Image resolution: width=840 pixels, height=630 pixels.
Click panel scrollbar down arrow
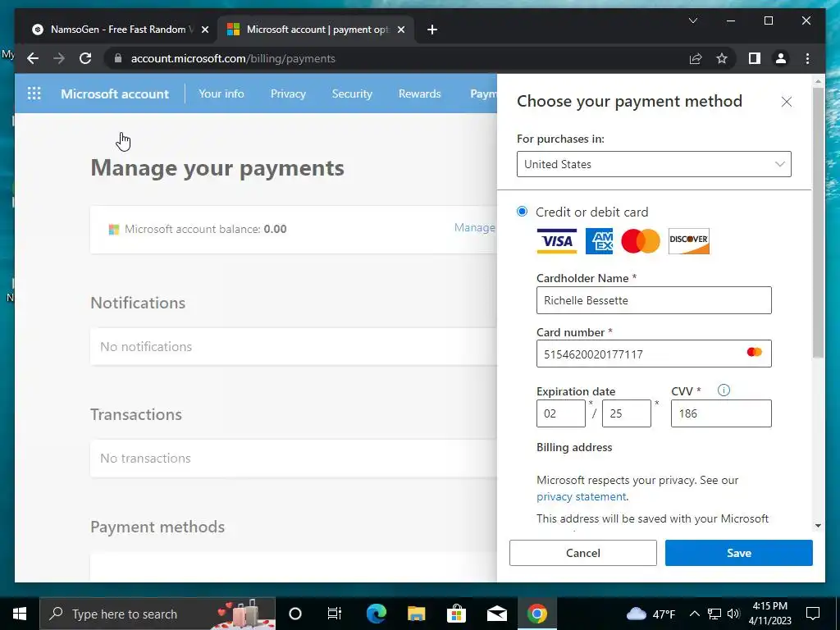tap(818, 526)
